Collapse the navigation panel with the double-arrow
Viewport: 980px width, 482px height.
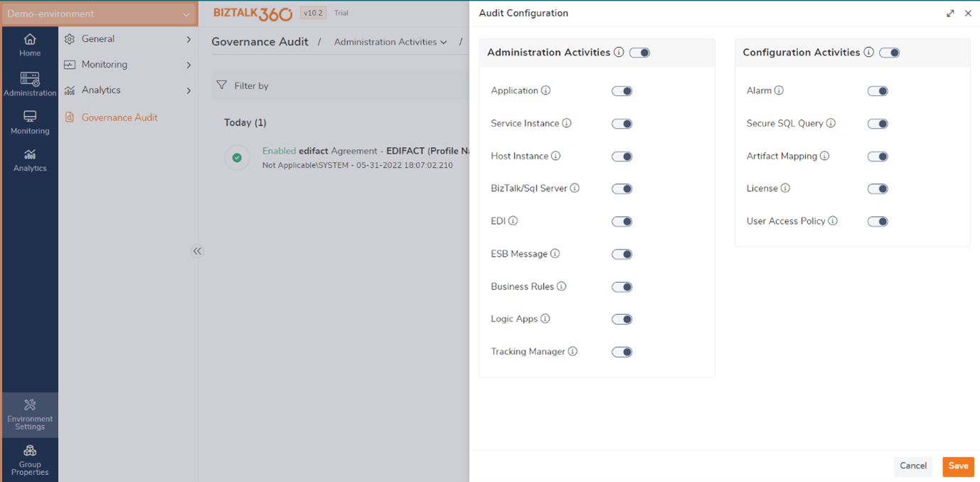(197, 251)
